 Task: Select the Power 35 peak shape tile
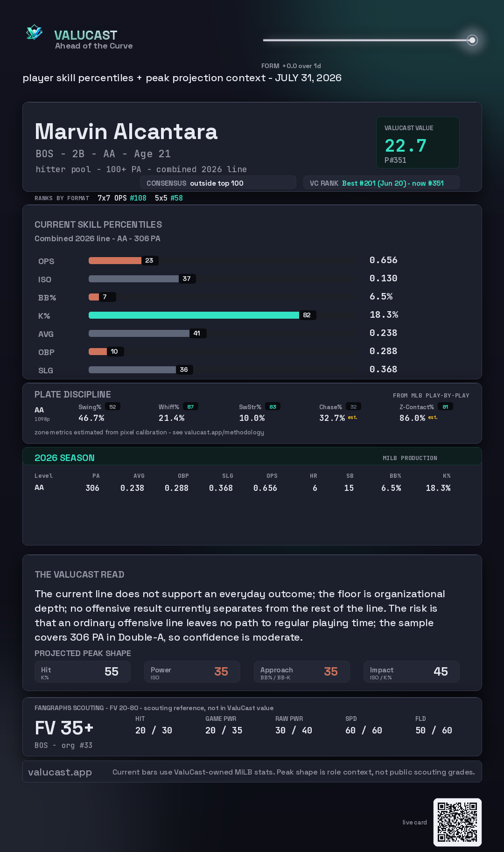[x=192, y=671]
